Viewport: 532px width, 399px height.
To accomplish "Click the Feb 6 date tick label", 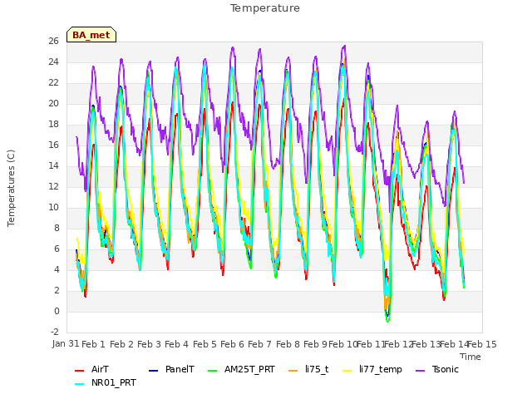I will click(232, 344).
